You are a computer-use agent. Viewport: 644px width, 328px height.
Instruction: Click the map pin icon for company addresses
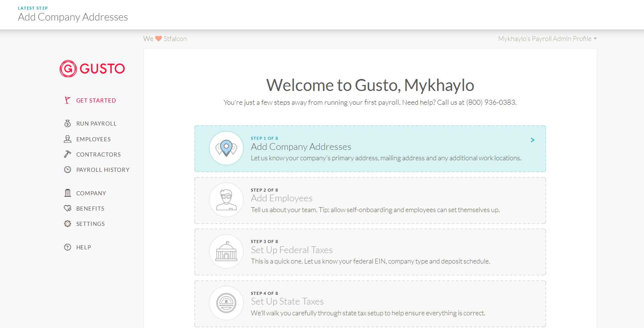point(226,148)
